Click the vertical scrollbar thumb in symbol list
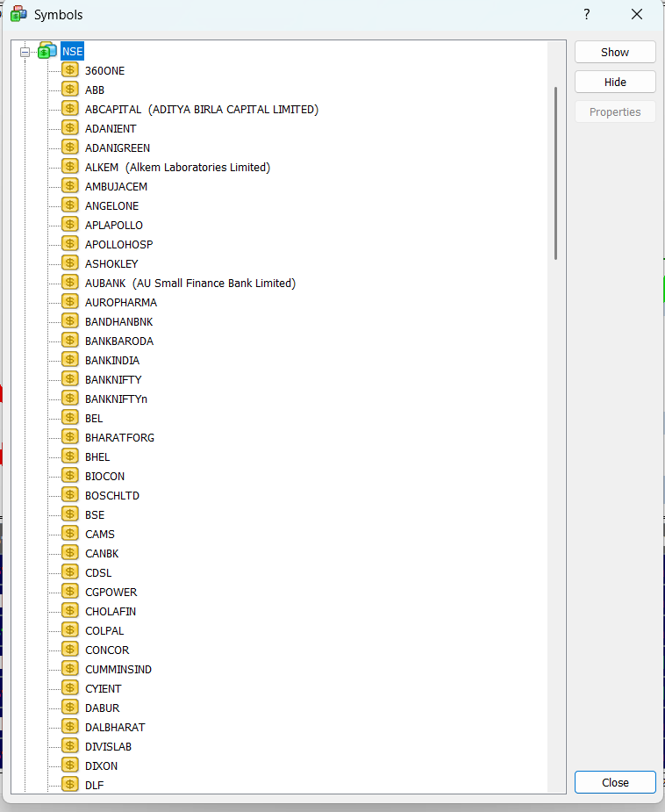The image size is (665, 812). [x=555, y=172]
